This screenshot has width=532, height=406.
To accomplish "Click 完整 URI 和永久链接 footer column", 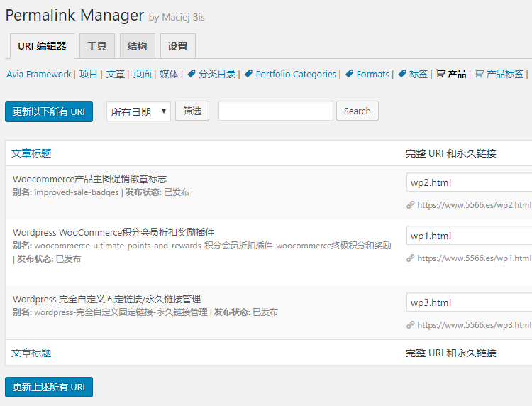I will tap(451, 353).
